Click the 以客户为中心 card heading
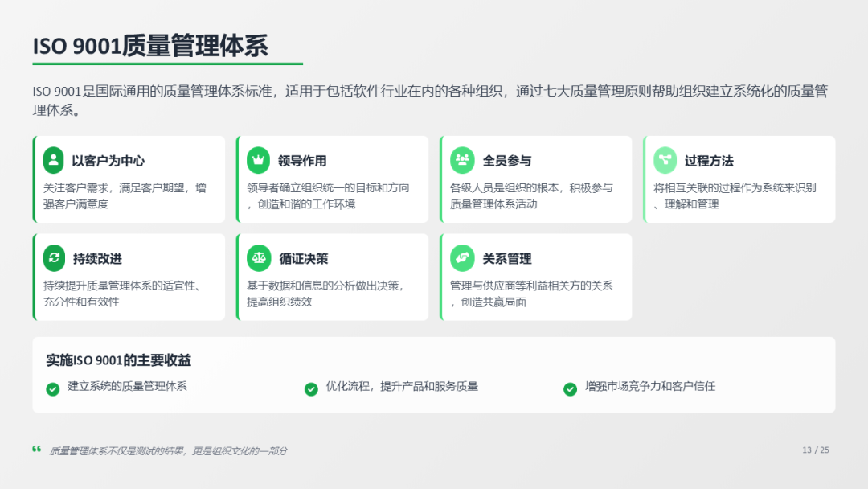The width and height of the screenshot is (868, 489). click(x=108, y=161)
